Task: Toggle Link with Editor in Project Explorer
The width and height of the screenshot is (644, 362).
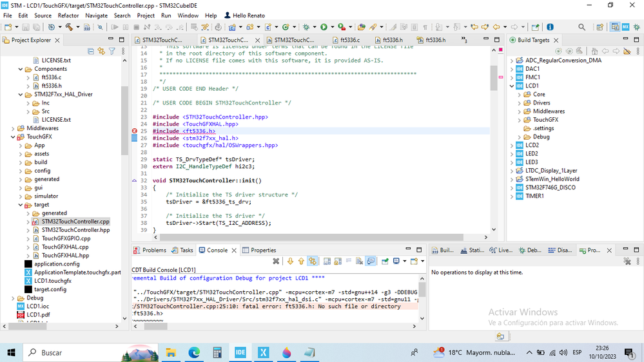Action: [101, 51]
